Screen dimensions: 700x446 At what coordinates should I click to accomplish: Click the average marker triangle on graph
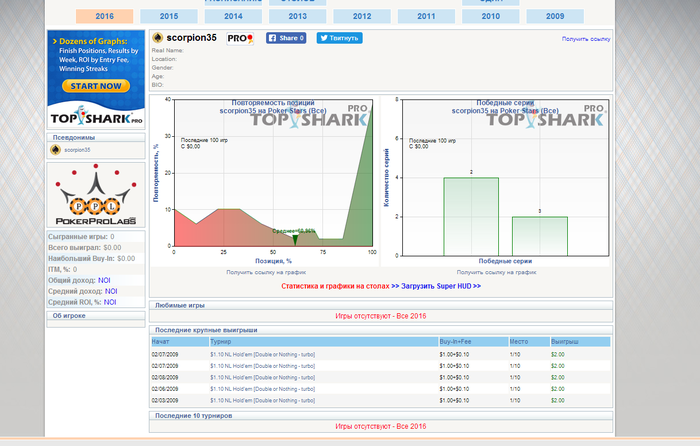click(295, 241)
